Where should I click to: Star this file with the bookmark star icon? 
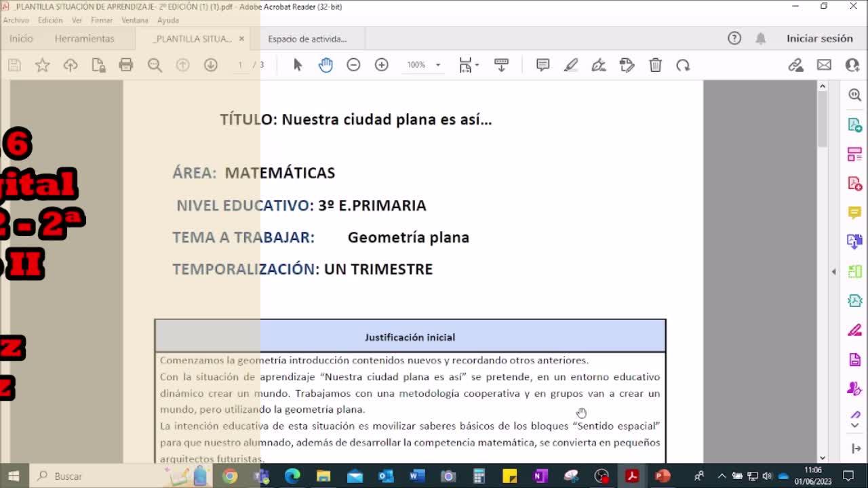(x=42, y=65)
